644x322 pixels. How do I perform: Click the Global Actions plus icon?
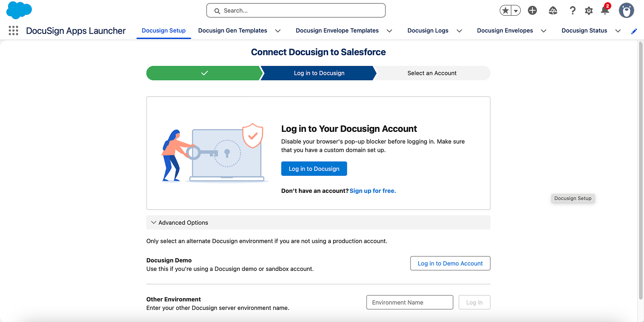click(x=532, y=10)
